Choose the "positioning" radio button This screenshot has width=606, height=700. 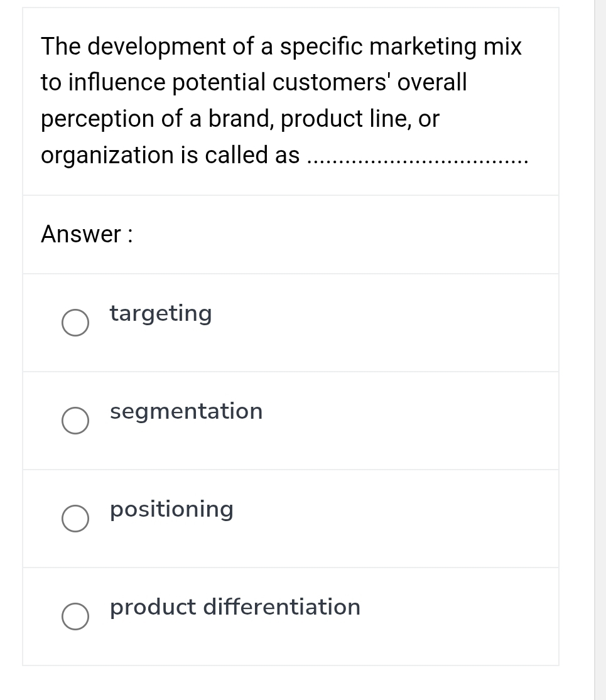(75, 518)
